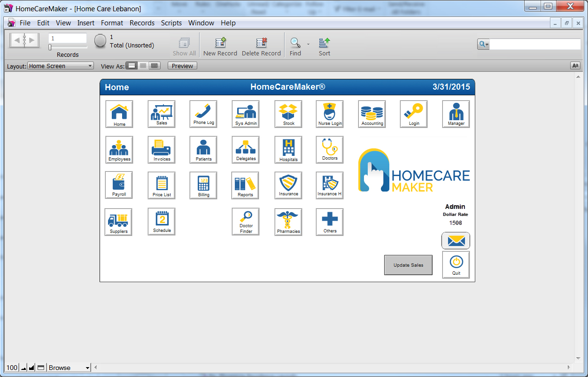Screen dimensions: 588x377
Task: Click the found set pie indicator
Action: 100,41
